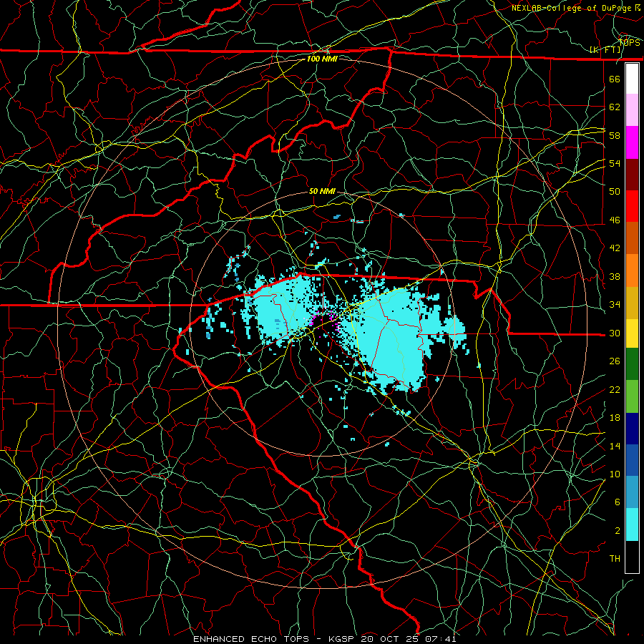Click the dark red 54 kft legend swatch
644x644 pixels.
pos(632,174)
